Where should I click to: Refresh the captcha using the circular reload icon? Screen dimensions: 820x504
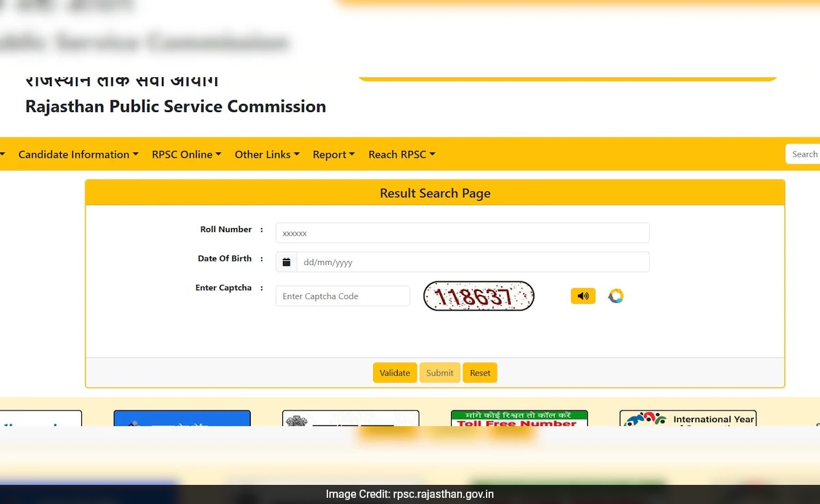click(616, 296)
